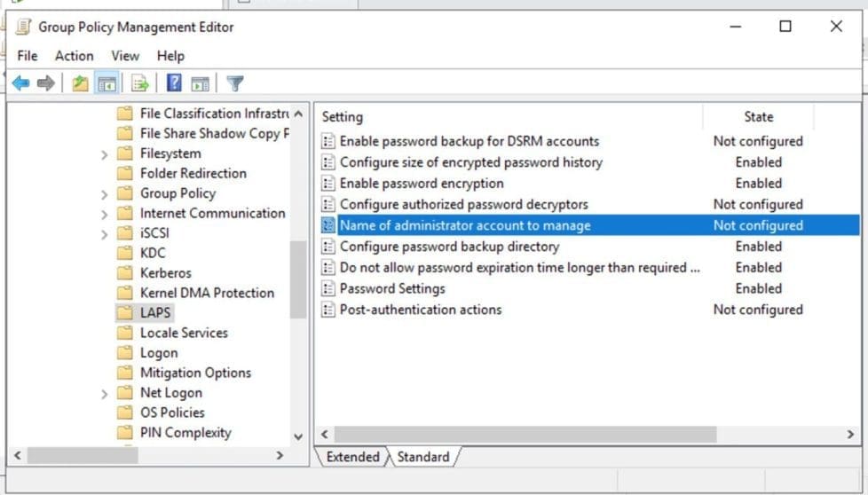The width and height of the screenshot is (868, 495).
Task: Select the Password Settings policy
Action: click(x=392, y=288)
